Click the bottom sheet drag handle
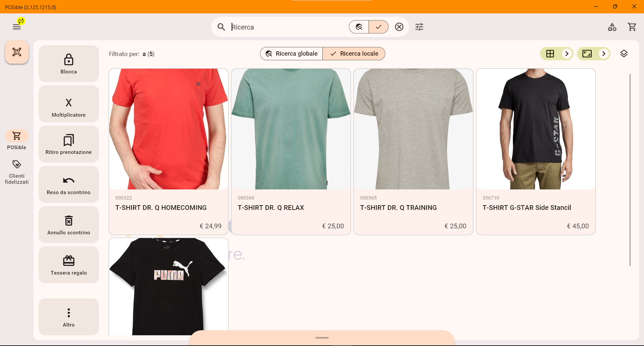Viewport: 644px width, 346px height. [322, 338]
